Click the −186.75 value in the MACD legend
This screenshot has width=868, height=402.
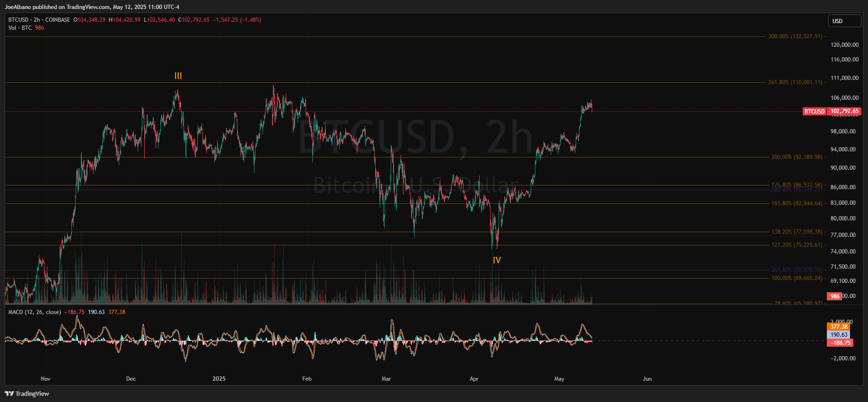pyautogui.click(x=74, y=312)
